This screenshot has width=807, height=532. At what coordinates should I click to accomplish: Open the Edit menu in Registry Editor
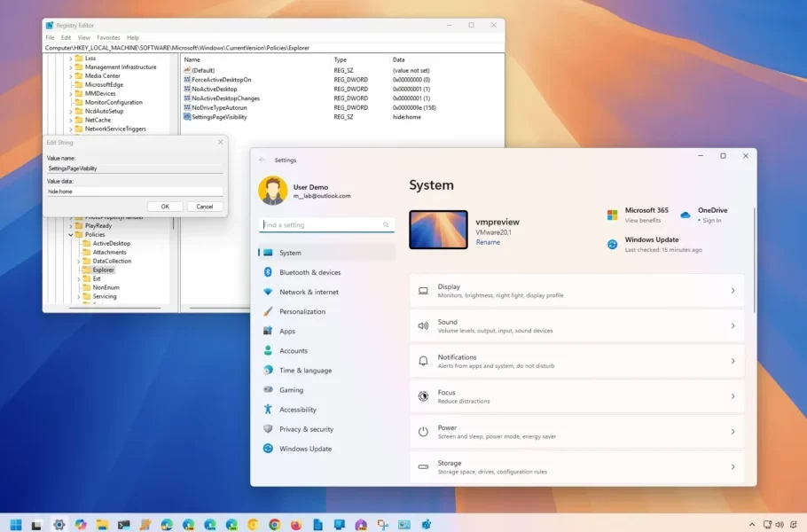click(65, 37)
